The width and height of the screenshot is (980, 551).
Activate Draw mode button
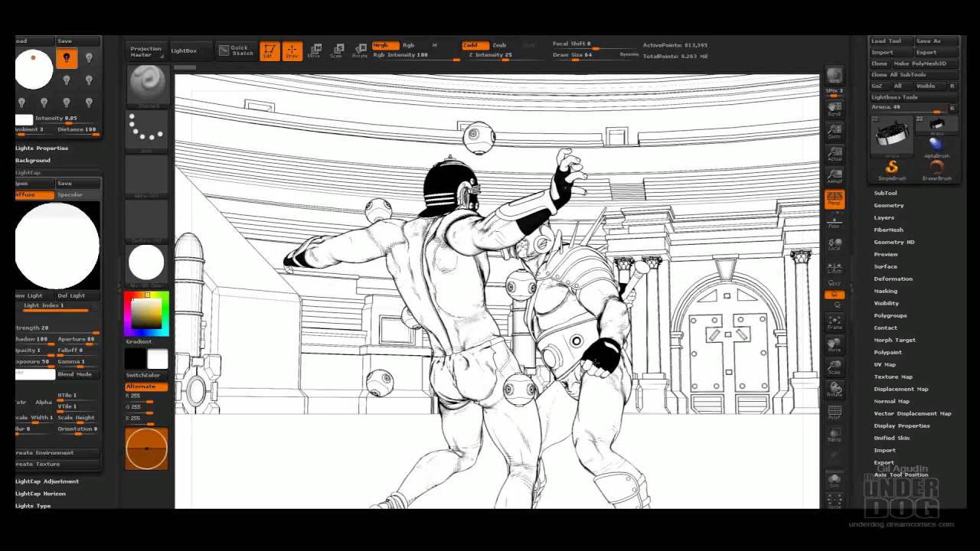click(x=292, y=51)
